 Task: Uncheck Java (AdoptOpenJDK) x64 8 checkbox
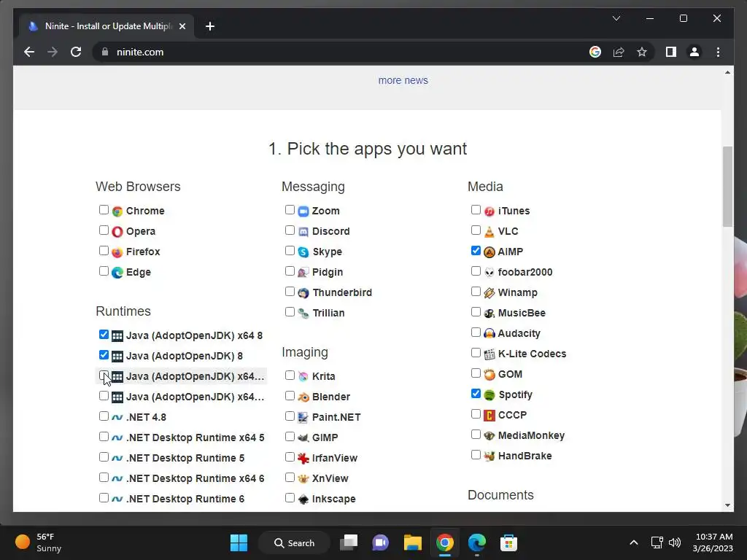104,334
